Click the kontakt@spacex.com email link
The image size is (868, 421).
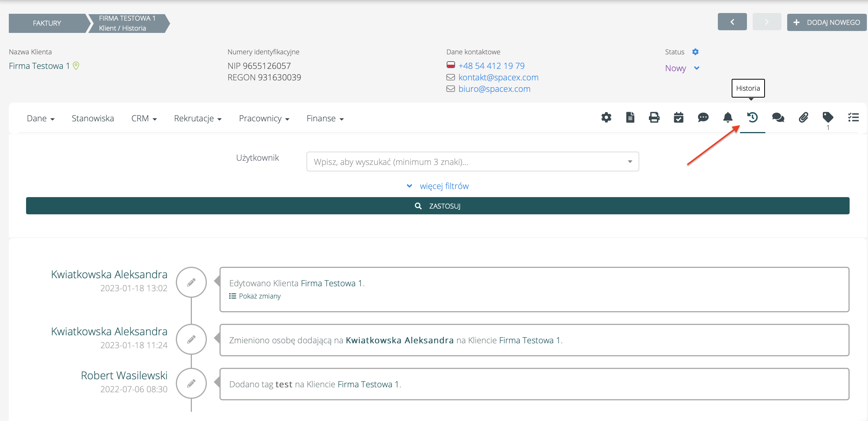498,77
